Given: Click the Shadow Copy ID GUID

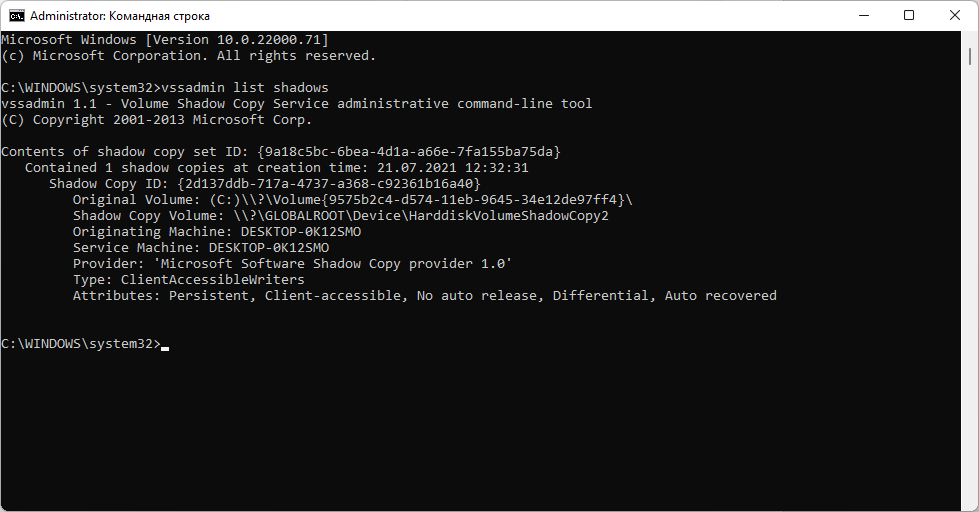Looking at the screenshot, I should [328, 184].
